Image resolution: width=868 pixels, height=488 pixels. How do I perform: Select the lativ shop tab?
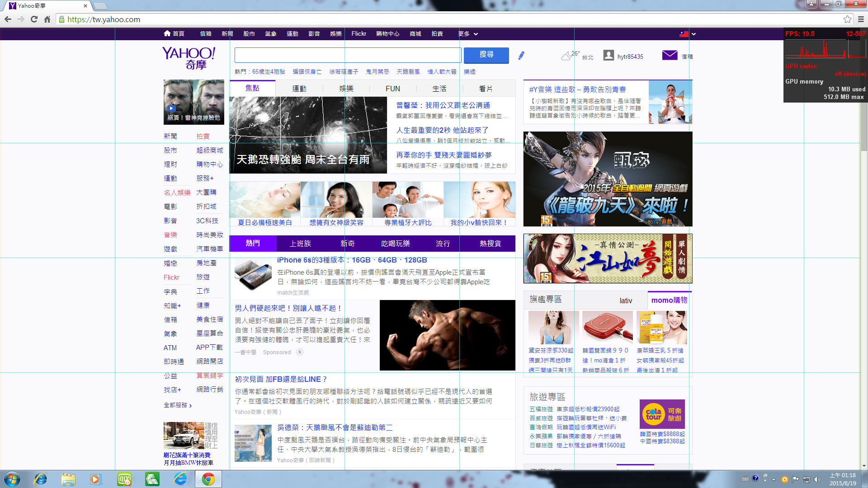(626, 300)
